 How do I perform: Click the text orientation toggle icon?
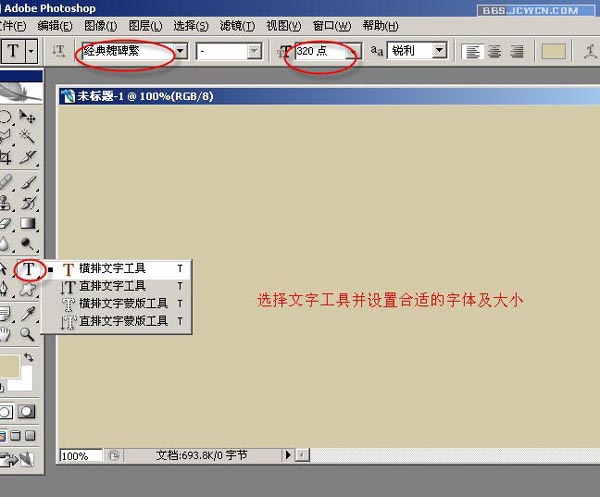tap(59, 50)
